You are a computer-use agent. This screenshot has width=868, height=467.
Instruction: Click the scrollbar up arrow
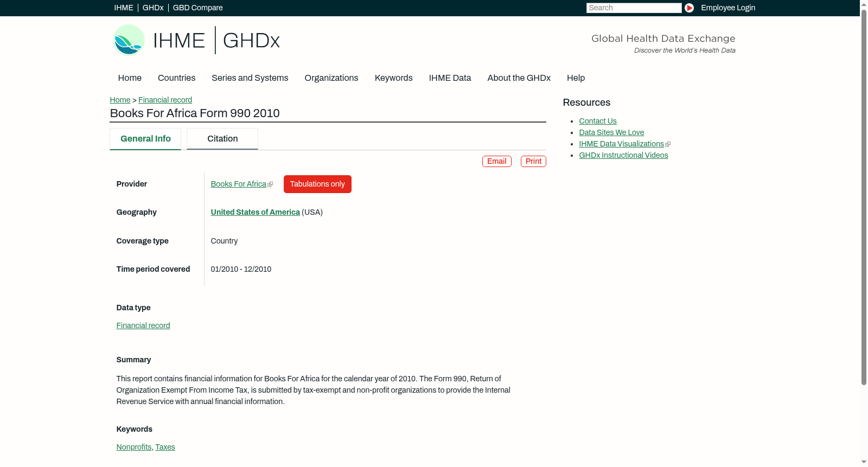click(x=864, y=4)
